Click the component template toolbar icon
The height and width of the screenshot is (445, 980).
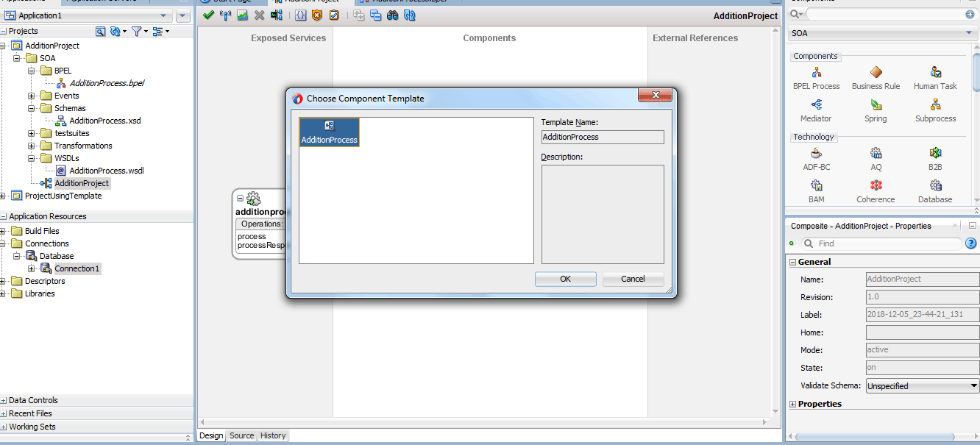click(x=276, y=15)
